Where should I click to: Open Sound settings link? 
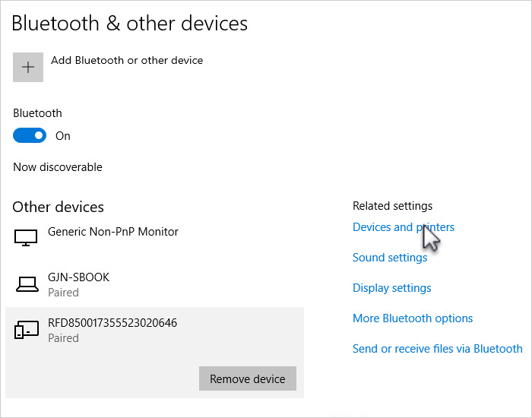tap(390, 258)
